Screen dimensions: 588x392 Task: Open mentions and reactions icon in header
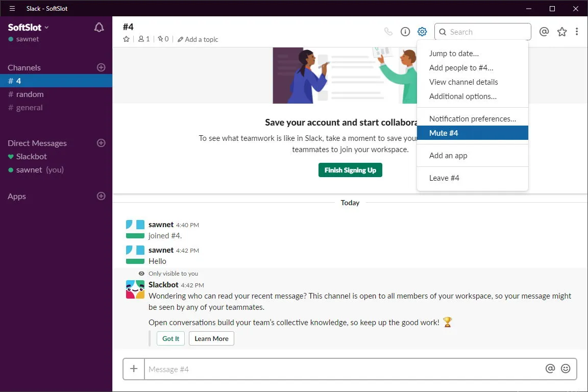click(544, 32)
